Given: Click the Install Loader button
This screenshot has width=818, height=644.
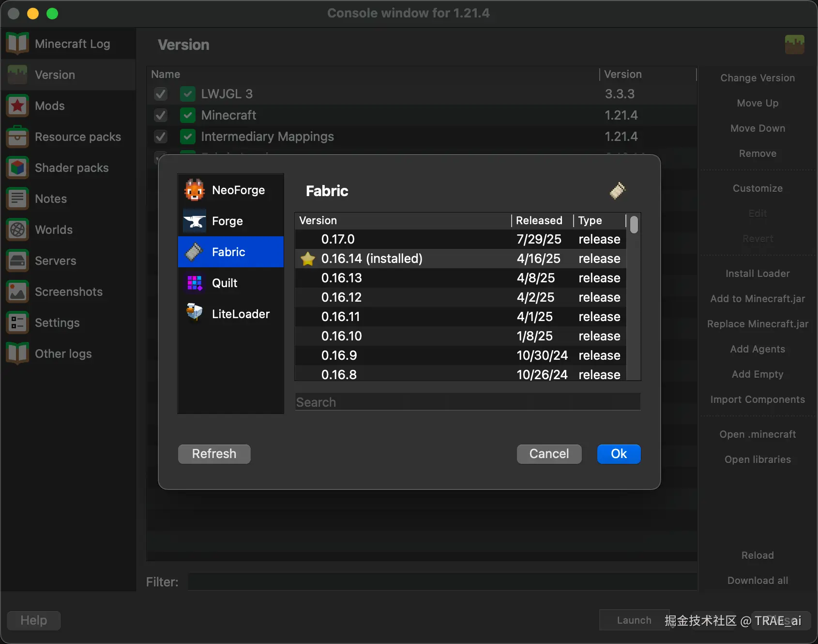Looking at the screenshot, I should 757,274.
